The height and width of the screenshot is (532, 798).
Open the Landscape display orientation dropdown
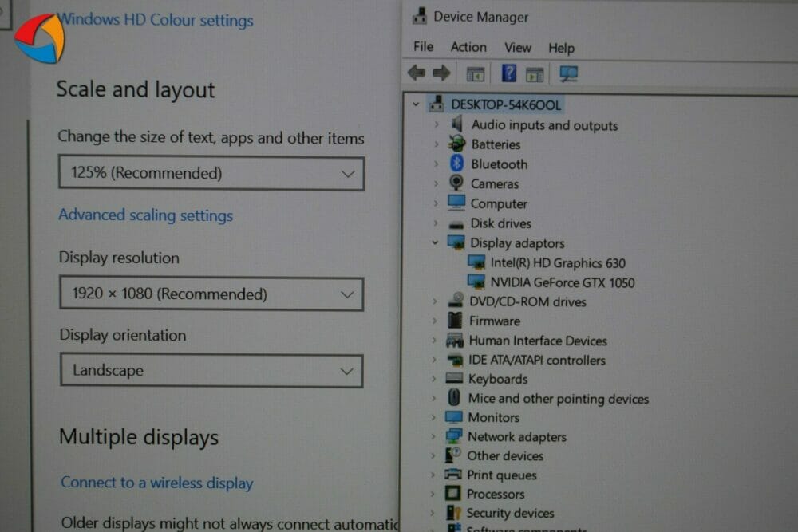coord(211,370)
